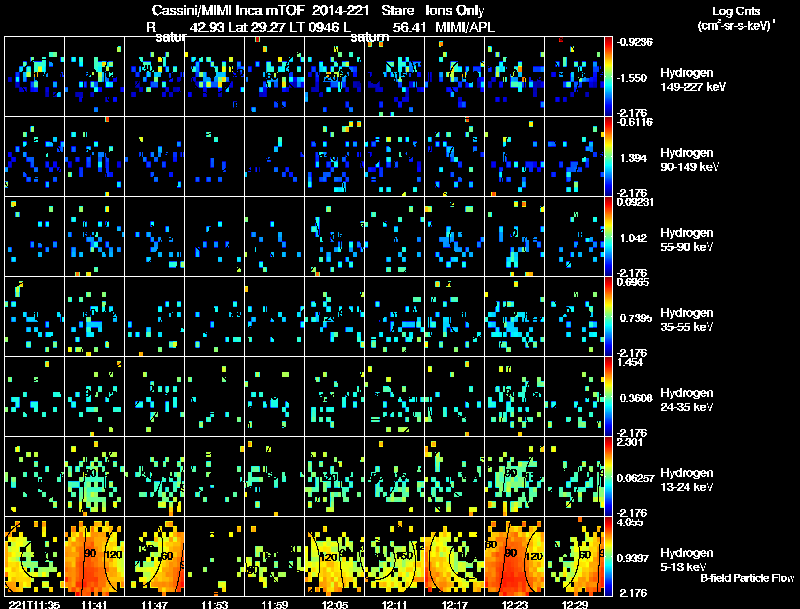Click the 11:47 time axis label
Screen dimensions: 800x609
(x=155, y=604)
